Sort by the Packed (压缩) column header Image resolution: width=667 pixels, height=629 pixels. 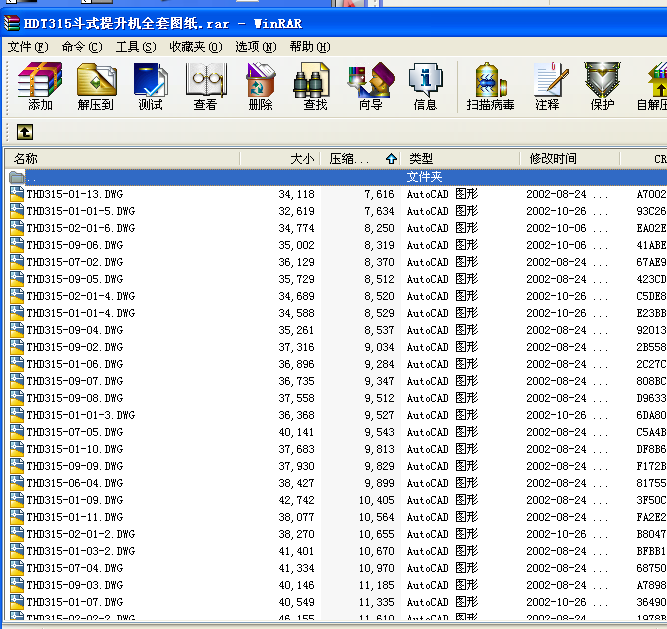click(x=361, y=159)
